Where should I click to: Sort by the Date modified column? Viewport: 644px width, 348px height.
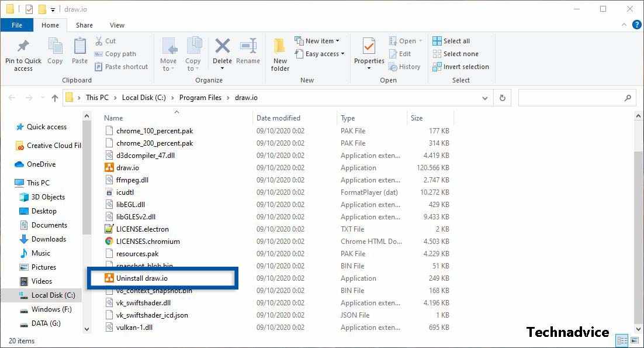point(278,118)
